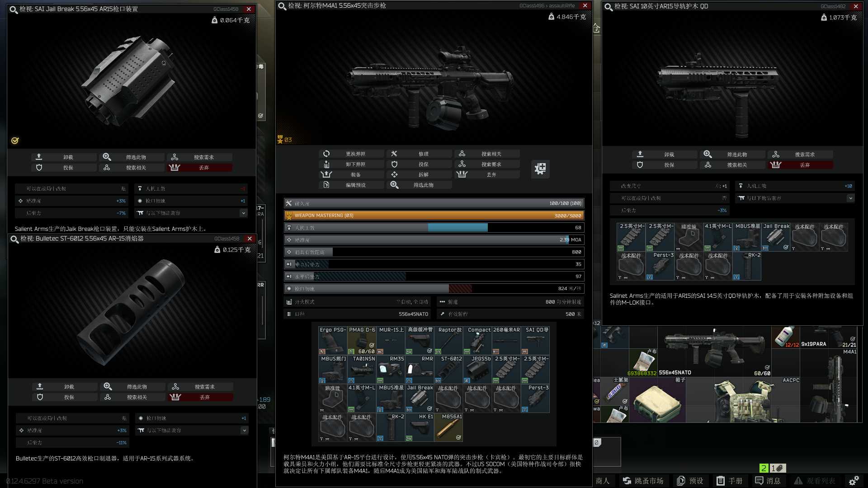
Task: Open 手册 handbook tab
Action: 729,481
